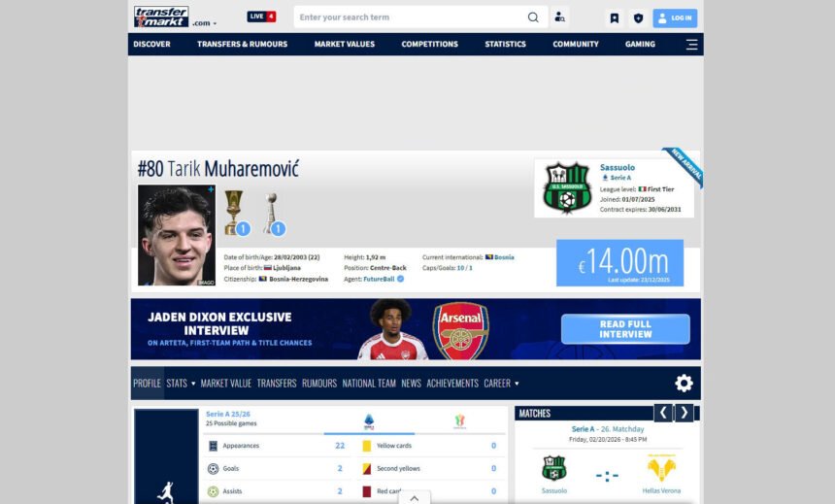Click the match score placeholder -:-
Image resolution: width=835 pixels, height=504 pixels.
607,476
